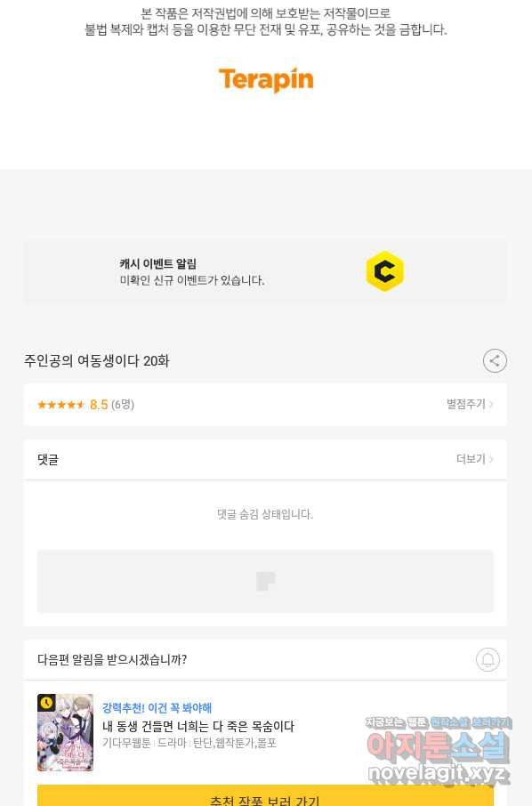
Task: Toggle next-episode notification bell
Action: 488,659
